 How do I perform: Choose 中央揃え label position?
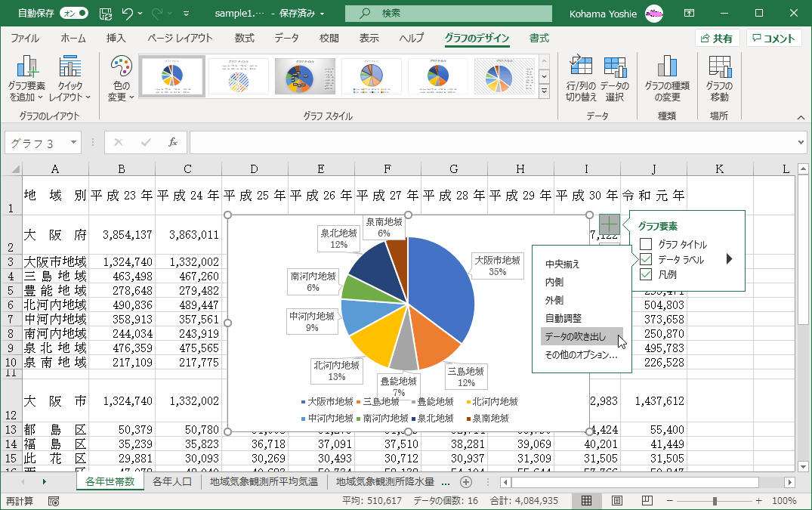pos(563,264)
